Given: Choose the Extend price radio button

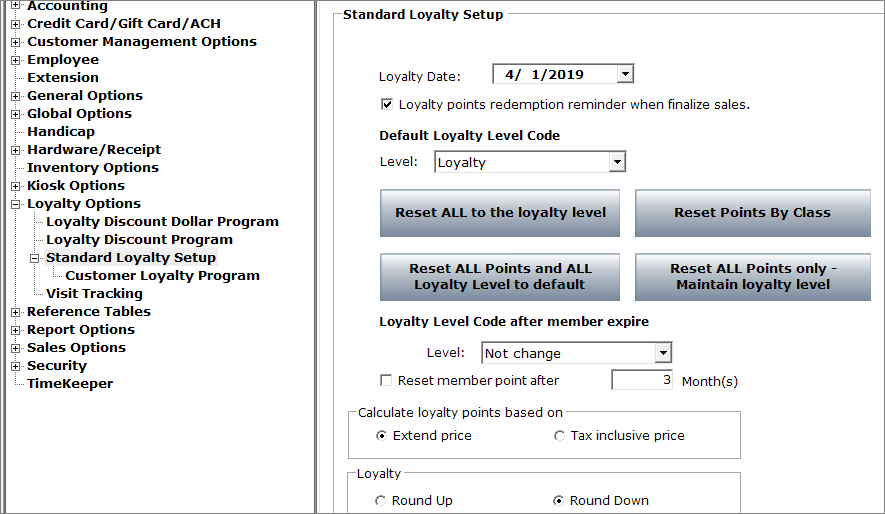Looking at the screenshot, I should point(382,436).
